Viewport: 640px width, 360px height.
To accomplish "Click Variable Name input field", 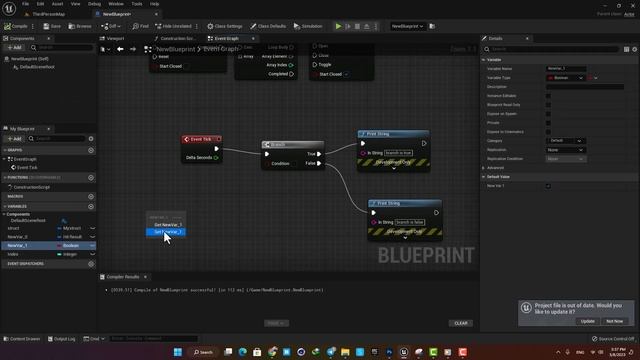I will click(x=566, y=69).
